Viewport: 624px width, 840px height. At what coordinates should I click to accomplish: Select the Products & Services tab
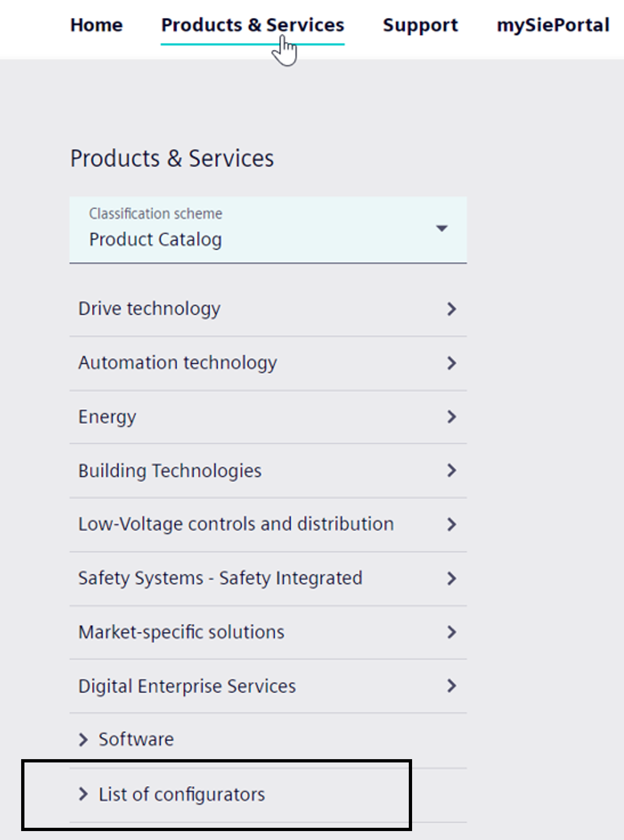tap(252, 25)
